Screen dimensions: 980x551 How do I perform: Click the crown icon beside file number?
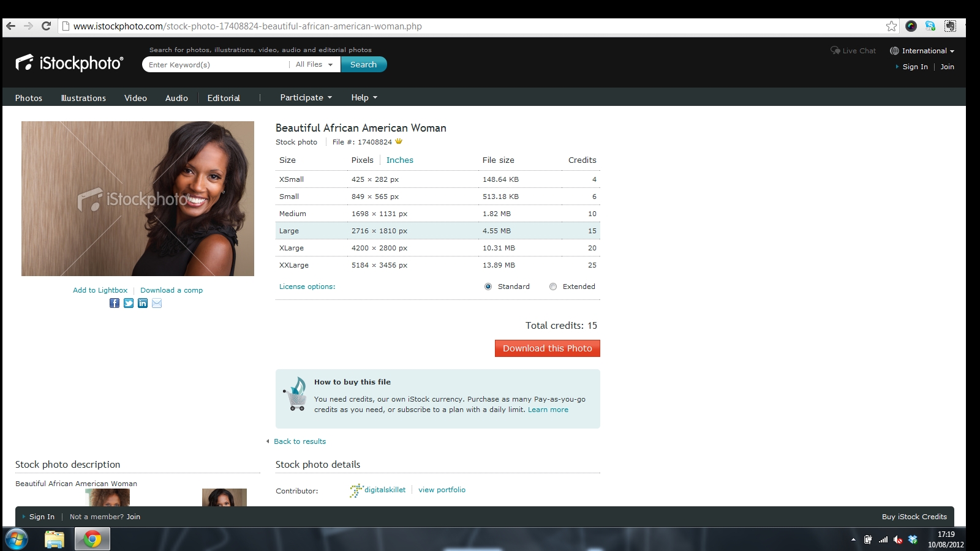pyautogui.click(x=399, y=141)
